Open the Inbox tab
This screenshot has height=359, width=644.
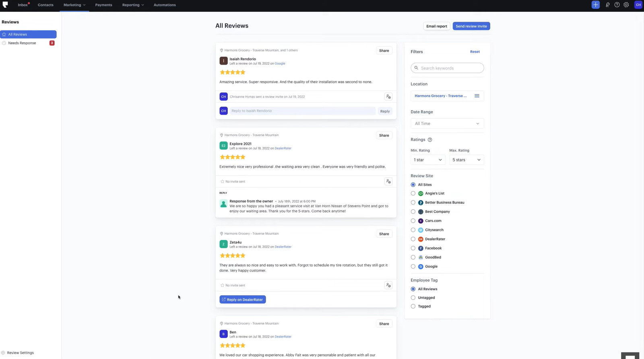(23, 5)
